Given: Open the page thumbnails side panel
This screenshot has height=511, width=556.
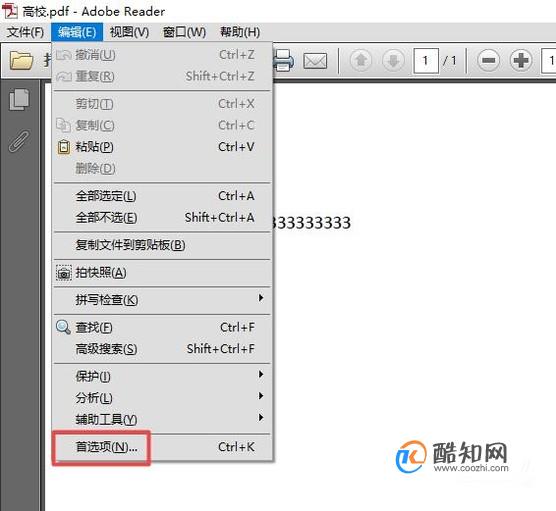Looking at the screenshot, I should tap(19, 100).
